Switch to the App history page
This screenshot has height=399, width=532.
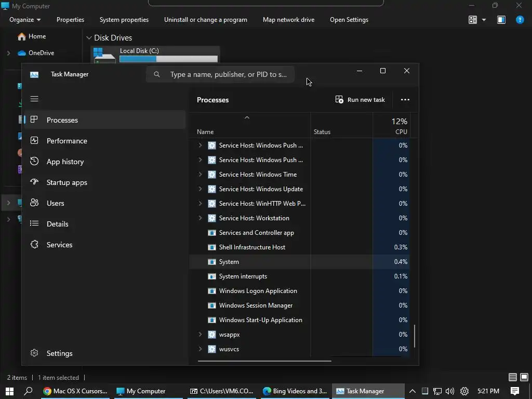coord(105,162)
